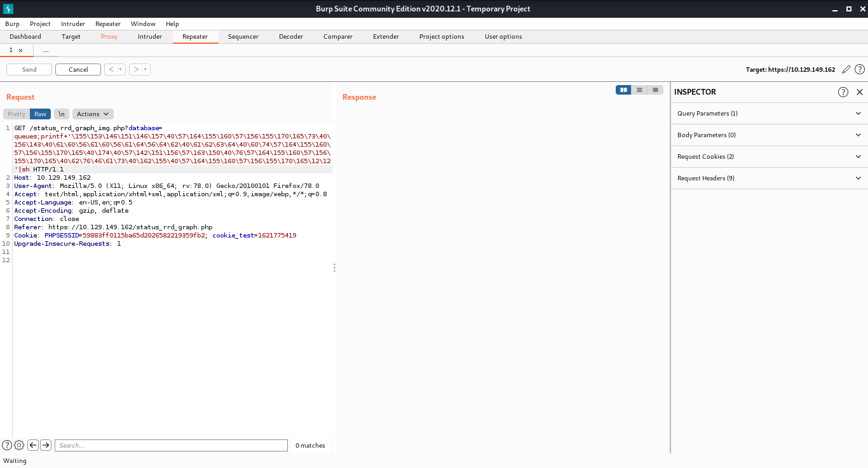
Task: Click the panel divider handle dots
Action: tap(334, 268)
